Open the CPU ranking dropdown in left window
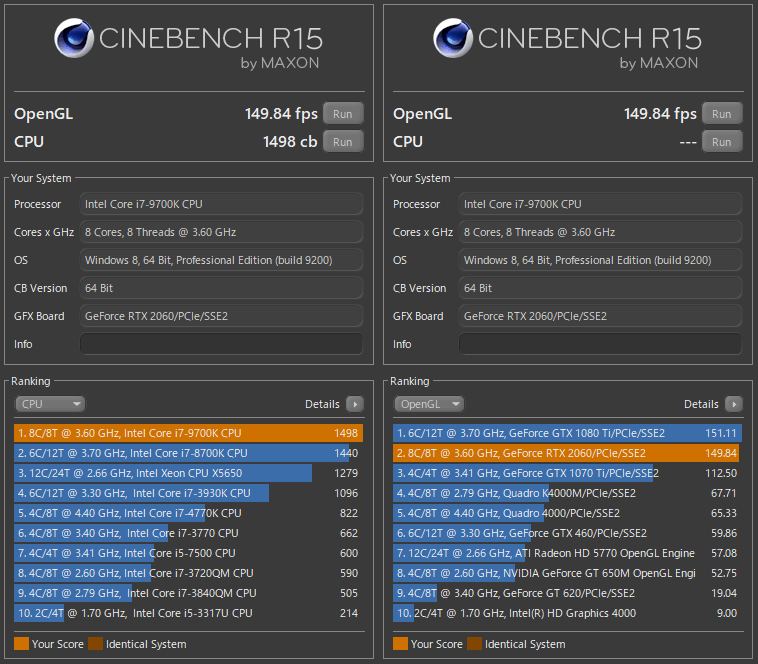This screenshot has width=758, height=664. point(50,404)
